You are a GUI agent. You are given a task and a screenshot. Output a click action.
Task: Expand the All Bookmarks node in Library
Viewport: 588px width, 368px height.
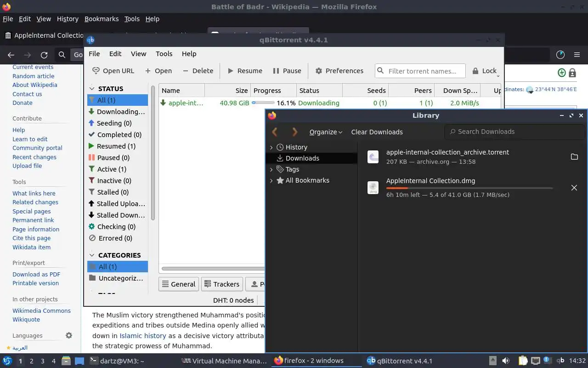pos(271,180)
